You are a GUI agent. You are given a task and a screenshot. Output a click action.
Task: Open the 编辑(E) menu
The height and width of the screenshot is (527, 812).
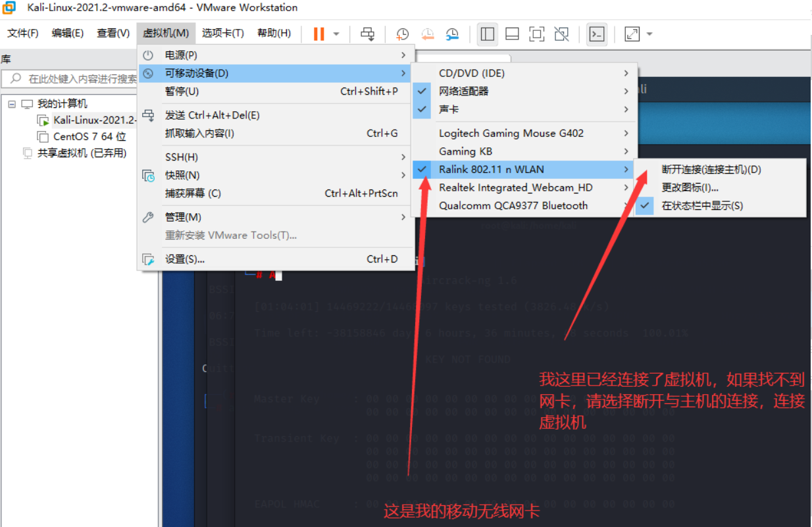(67, 33)
